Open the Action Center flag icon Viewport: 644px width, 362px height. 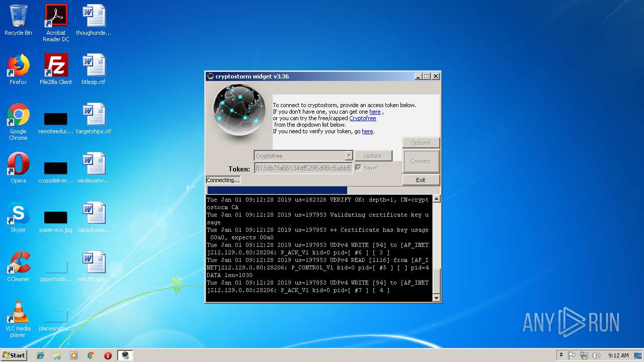(x=572, y=355)
